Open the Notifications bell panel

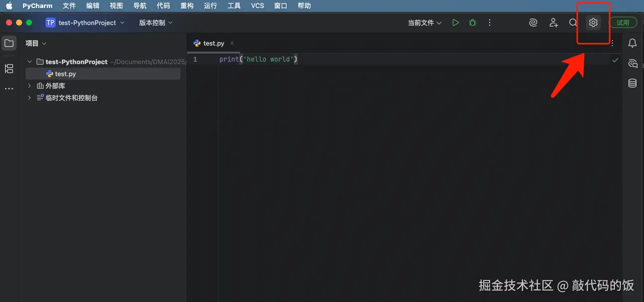(632, 44)
